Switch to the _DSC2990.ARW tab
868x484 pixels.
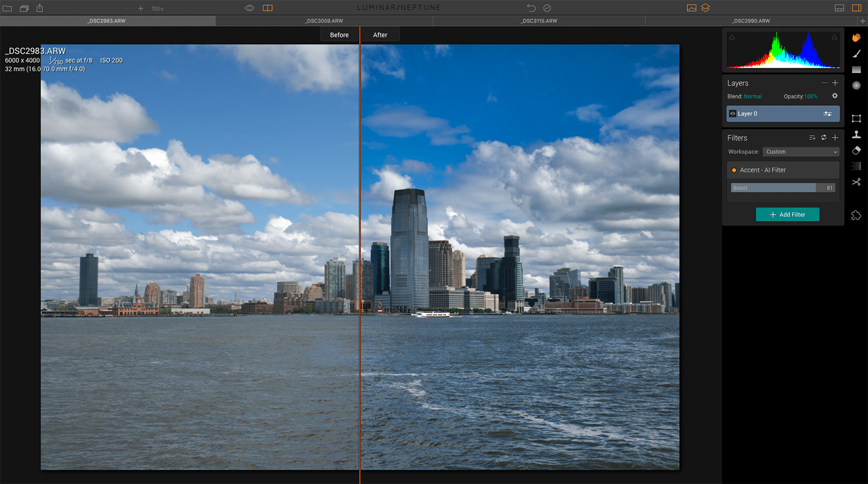click(751, 21)
